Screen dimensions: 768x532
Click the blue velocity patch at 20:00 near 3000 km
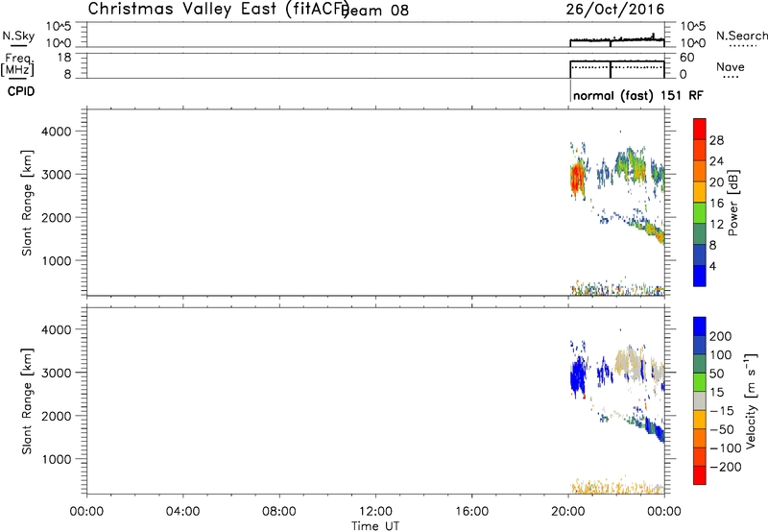579,375
